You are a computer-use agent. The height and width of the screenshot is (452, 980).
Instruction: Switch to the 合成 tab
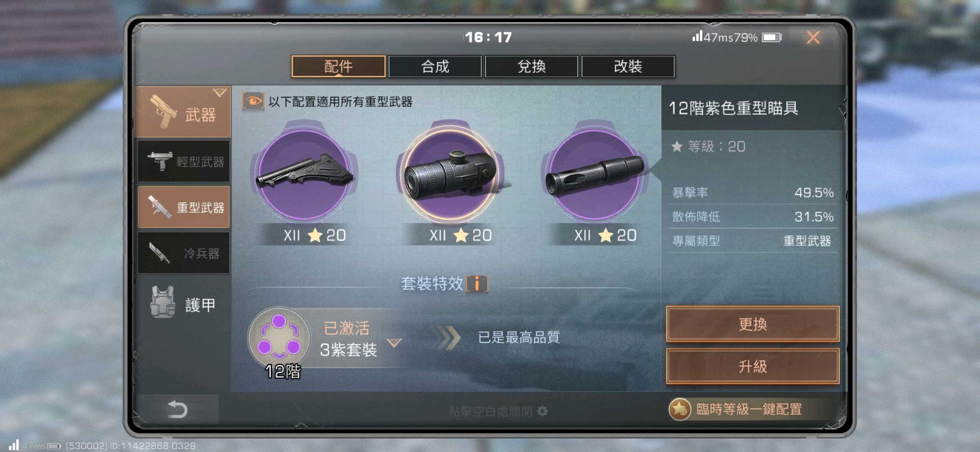click(435, 67)
